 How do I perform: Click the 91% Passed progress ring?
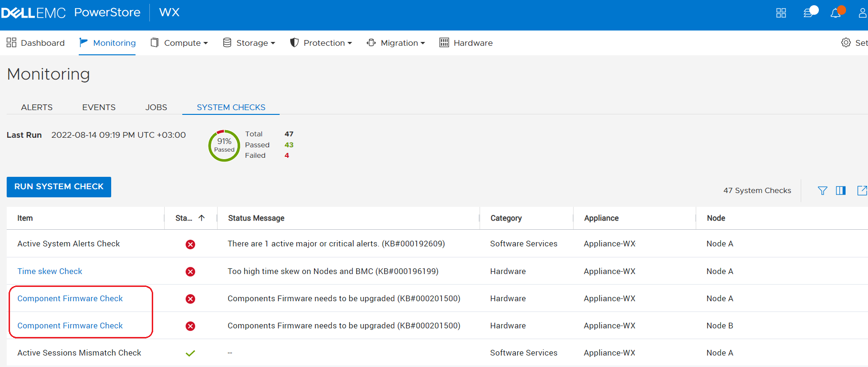pos(224,145)
